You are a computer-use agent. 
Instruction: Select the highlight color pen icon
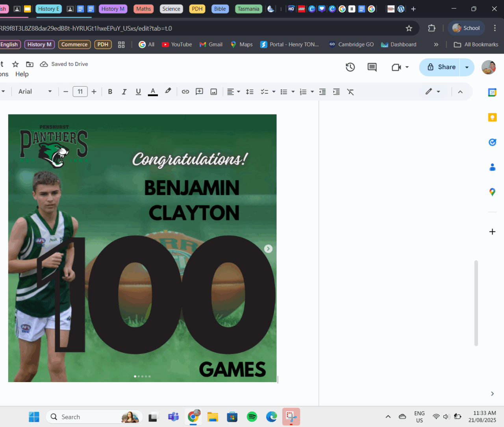pos(168,91)
